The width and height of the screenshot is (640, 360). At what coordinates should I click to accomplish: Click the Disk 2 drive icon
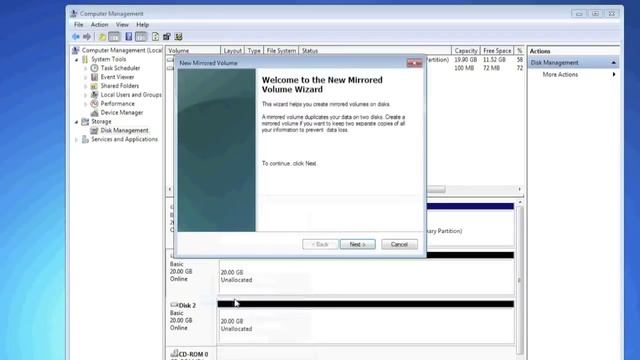[174, 305]
